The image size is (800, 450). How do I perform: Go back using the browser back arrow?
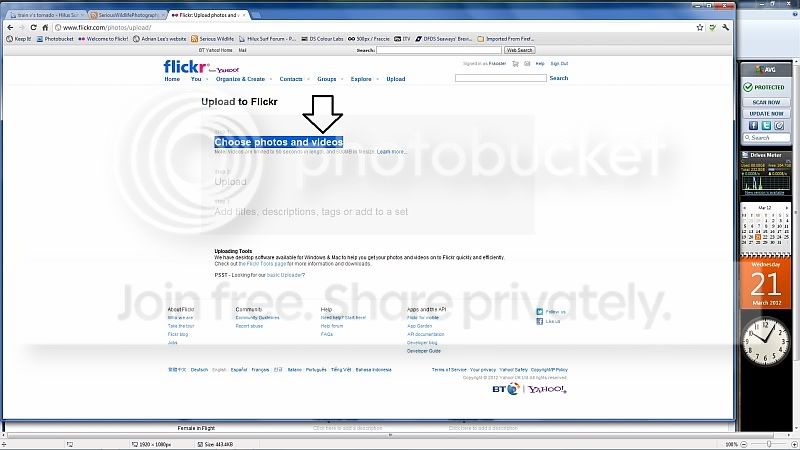10,28
